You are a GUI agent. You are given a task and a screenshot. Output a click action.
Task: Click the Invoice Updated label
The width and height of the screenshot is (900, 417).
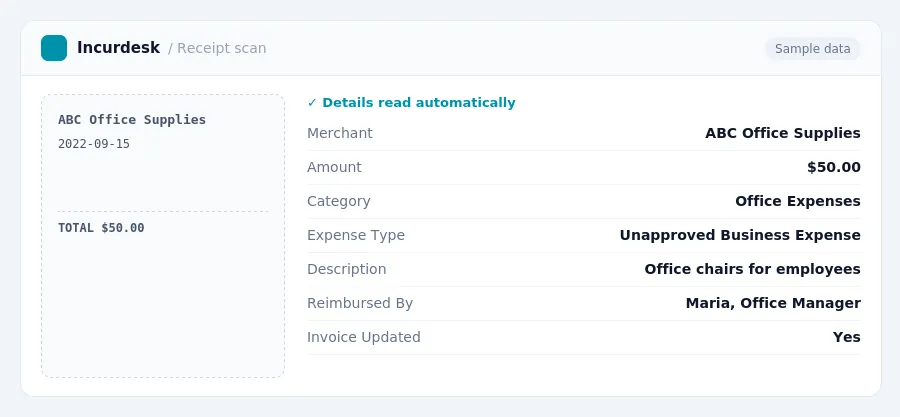point(364,337)
